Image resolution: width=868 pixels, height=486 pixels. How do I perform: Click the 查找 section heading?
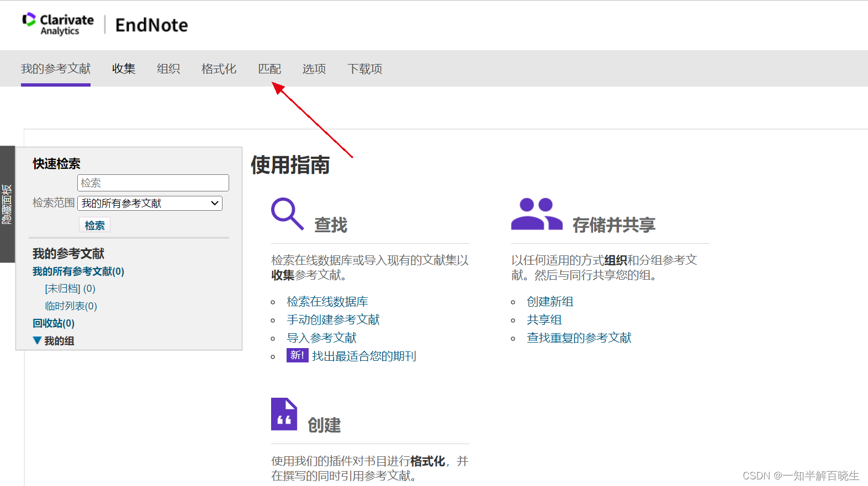click(x=331, y=225)
